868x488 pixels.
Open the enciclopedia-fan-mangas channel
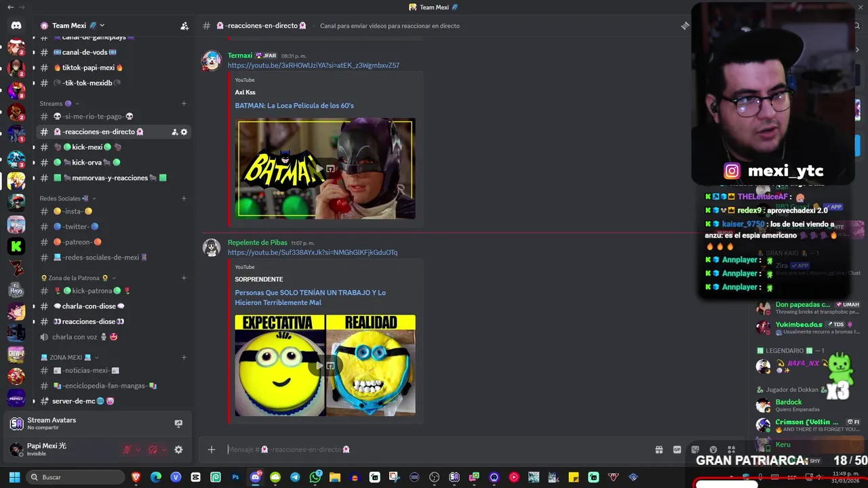pos(113,386)
